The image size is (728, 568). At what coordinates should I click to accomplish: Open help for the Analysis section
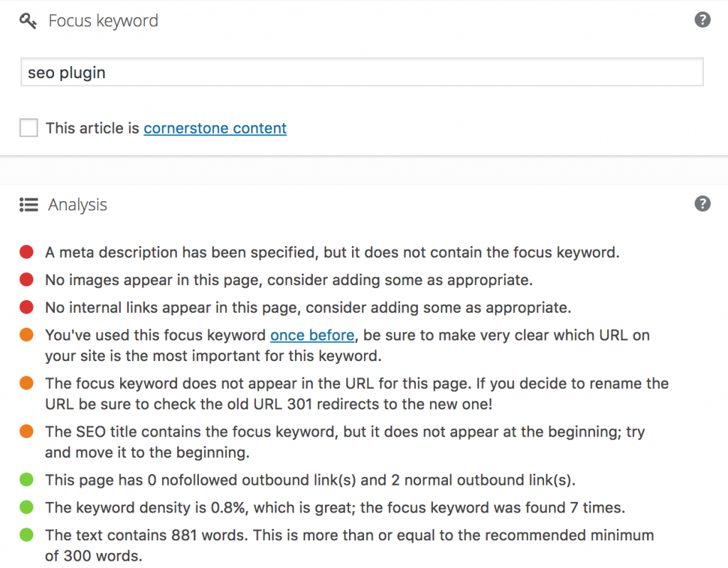point(702,204)
